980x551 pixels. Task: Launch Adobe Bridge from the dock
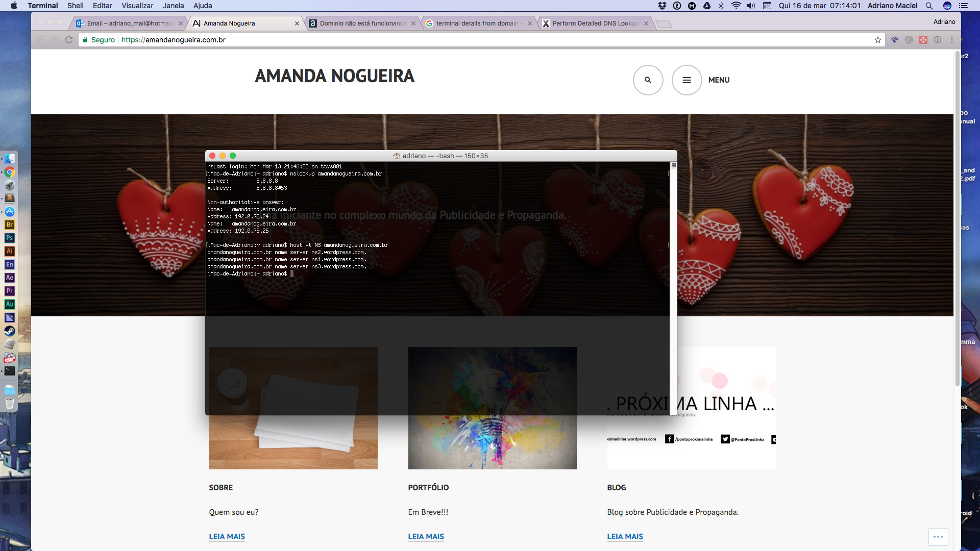click(10, 224)
